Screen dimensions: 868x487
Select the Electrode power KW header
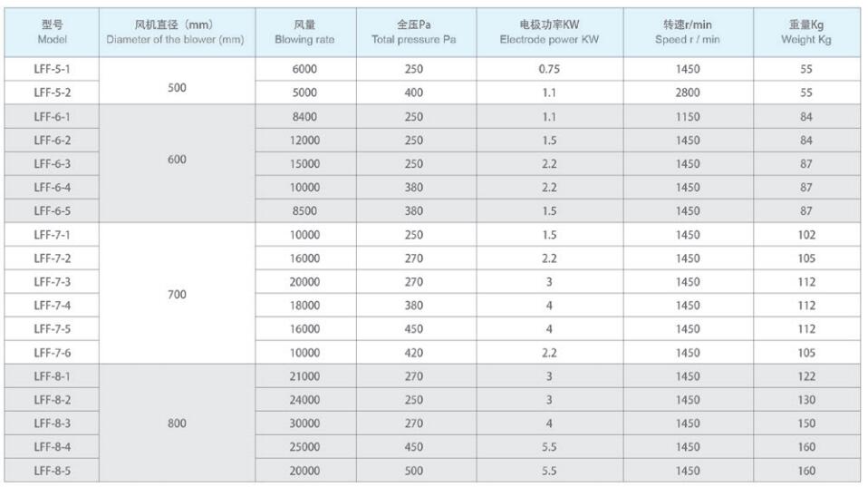click(544, 34)
